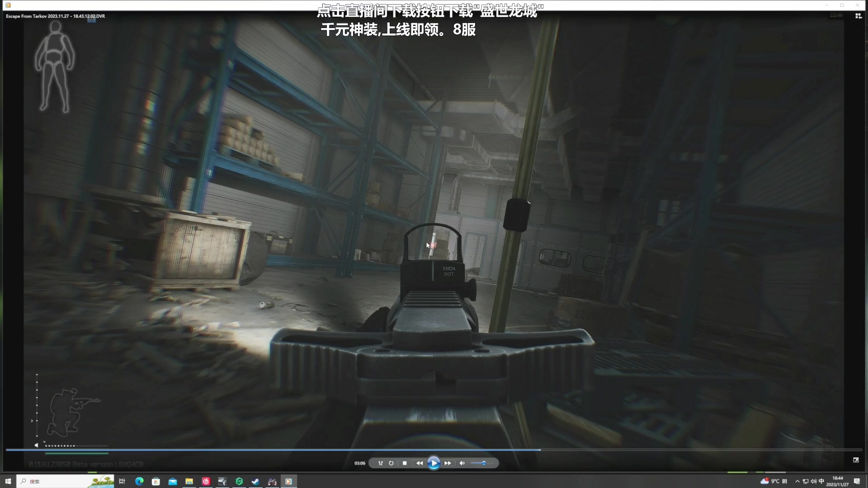
Task: Open Microsoft Store from taskbar
Action: [x=156, y=481]
